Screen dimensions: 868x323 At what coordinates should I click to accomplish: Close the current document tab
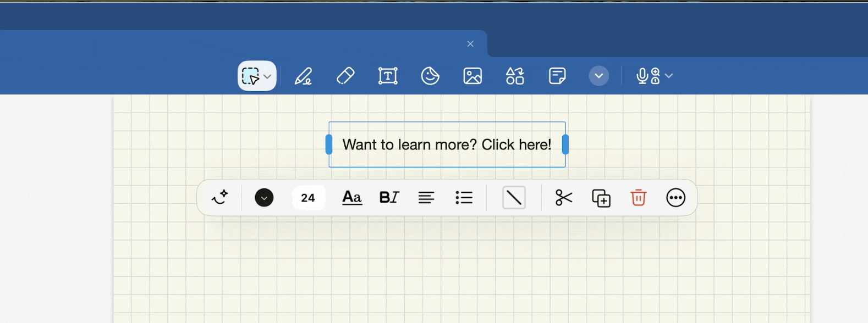[470, 44]
